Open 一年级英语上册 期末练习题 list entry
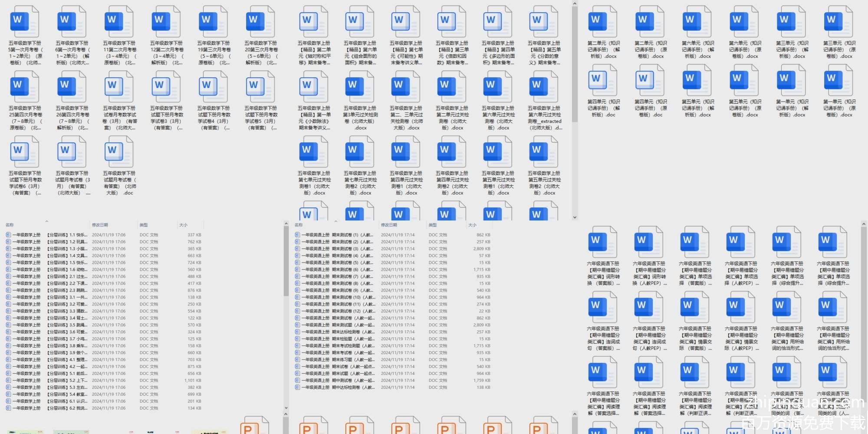The image size is (868, 434). pos(334,360)
